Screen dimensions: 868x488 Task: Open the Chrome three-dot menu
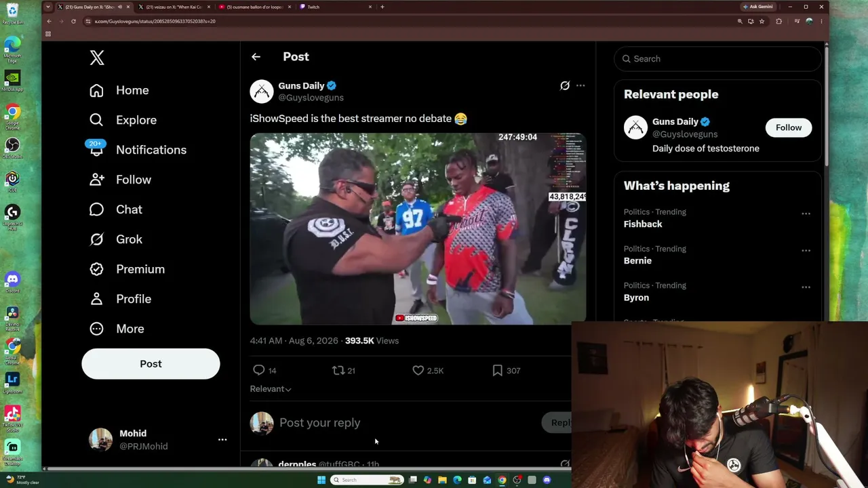[821, 21]
